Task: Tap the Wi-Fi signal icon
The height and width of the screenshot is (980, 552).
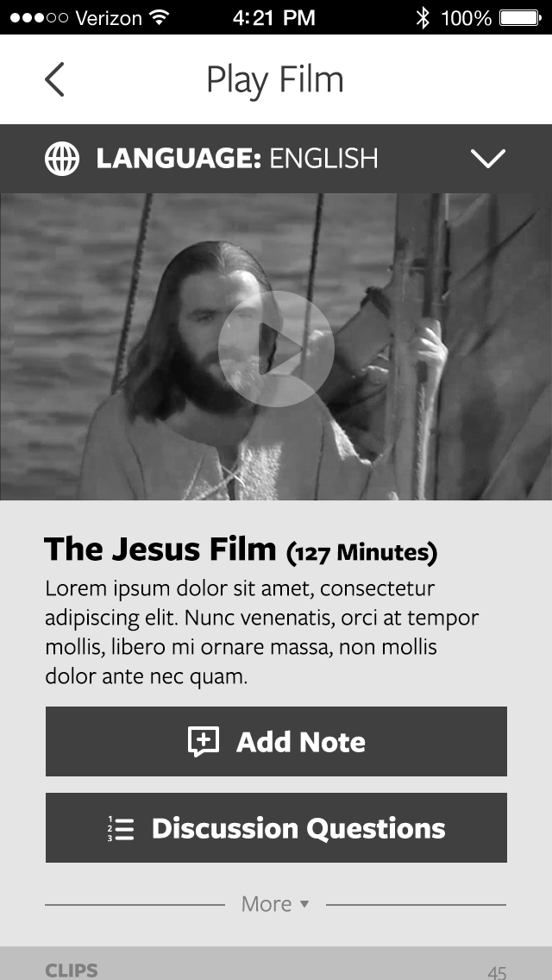Action: (160, 17)
